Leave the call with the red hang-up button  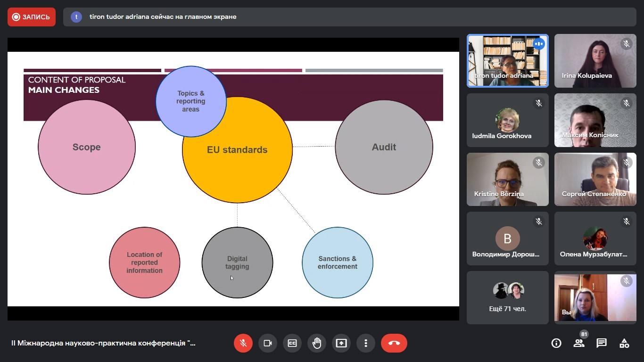(x=394, y=343)
